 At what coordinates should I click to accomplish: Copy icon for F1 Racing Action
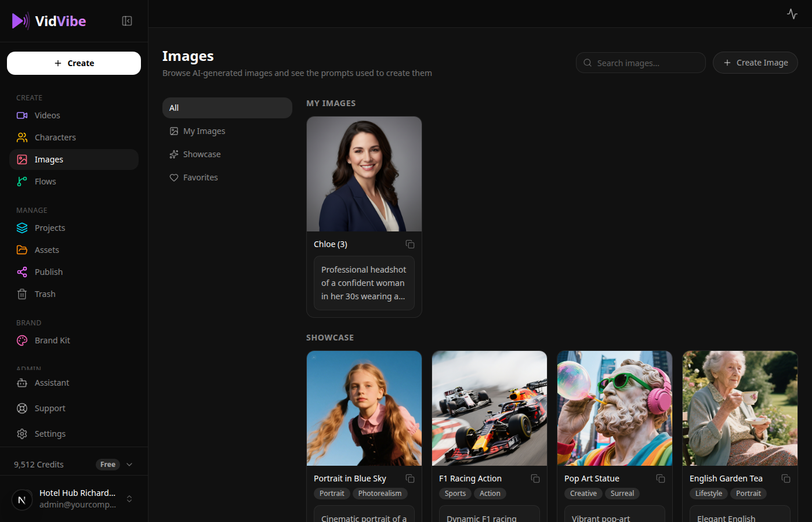(x=535, y=478)
